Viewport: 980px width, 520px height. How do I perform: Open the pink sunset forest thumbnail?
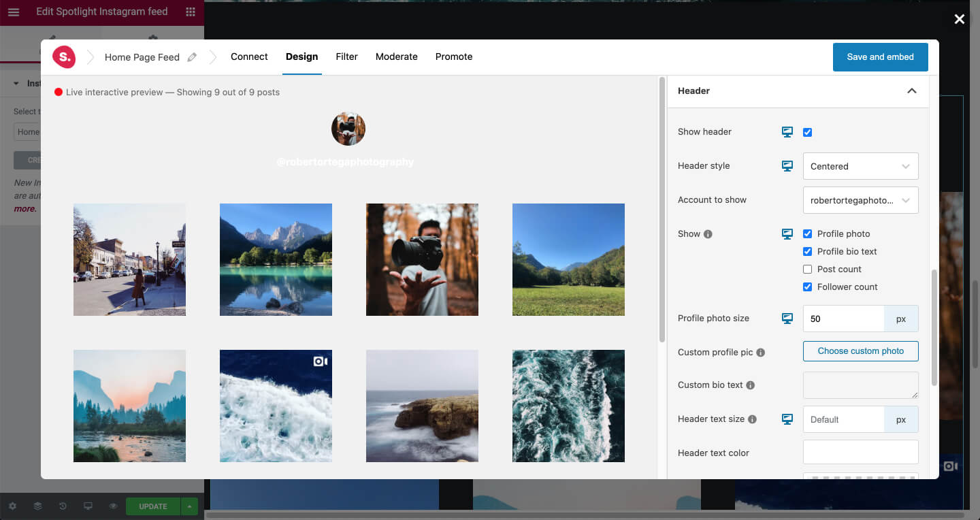[x=129, y=406]
